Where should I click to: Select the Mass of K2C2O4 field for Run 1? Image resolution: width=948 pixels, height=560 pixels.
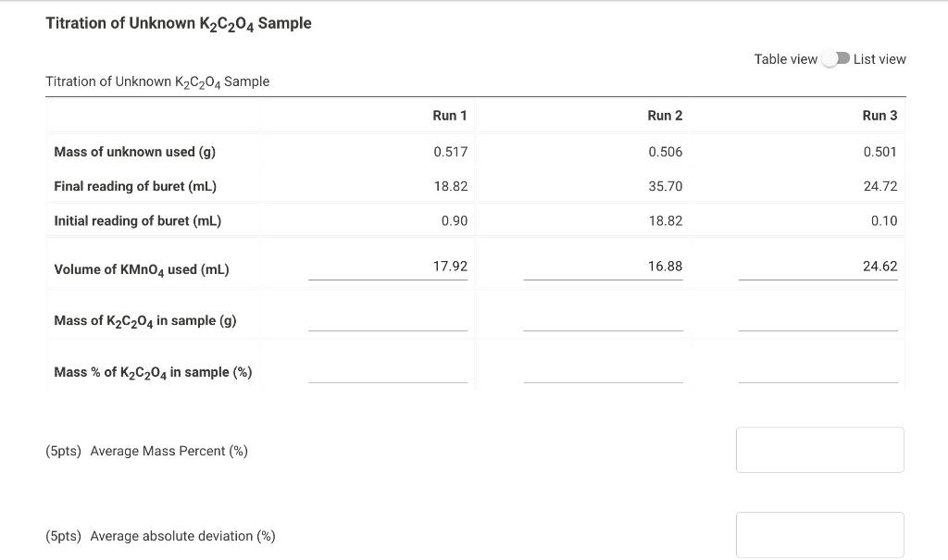(x=389, y=322)
